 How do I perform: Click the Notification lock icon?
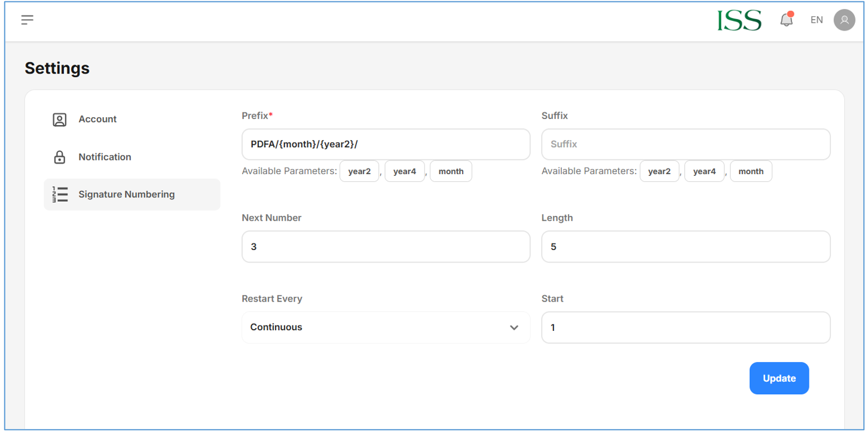60,157
